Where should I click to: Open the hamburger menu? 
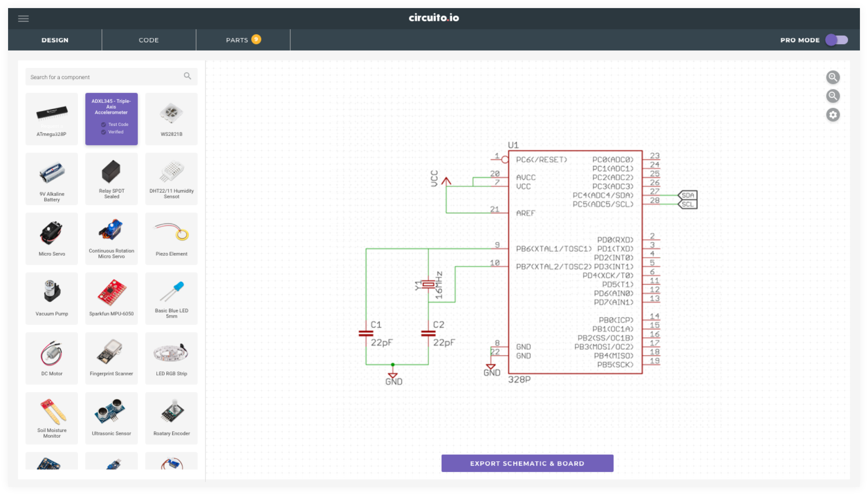click(x=23, y=19)
